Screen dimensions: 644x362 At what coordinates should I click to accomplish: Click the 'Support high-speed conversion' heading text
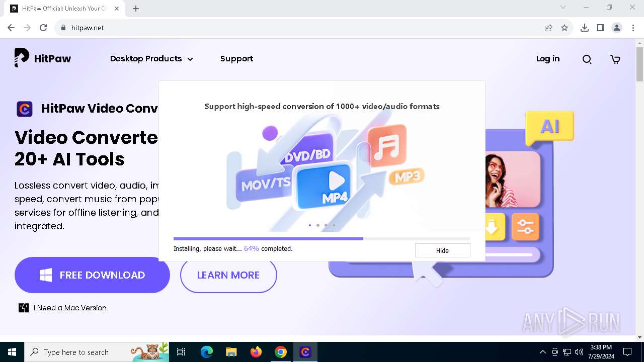322,106
